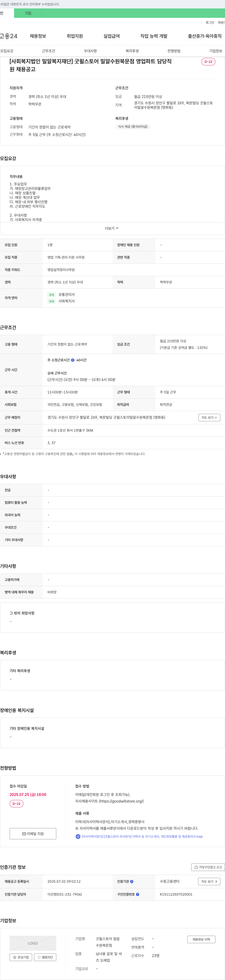
Task: Click the info icon next to 구인인증번호
Action: pos(138,894)
